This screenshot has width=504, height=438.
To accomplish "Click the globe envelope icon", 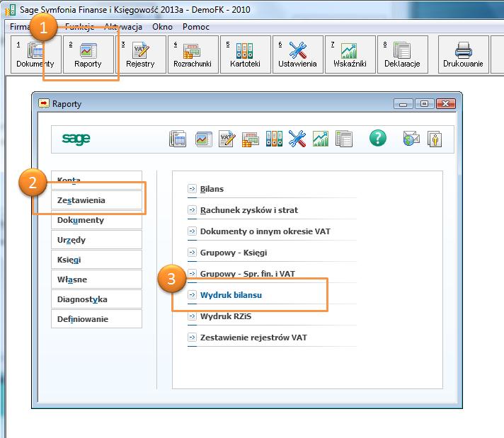I will pos(411,139).
